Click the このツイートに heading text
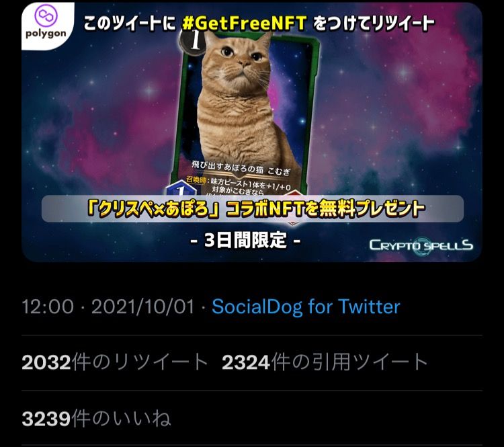This screenshot has width=504, height=447. point(130,23)
